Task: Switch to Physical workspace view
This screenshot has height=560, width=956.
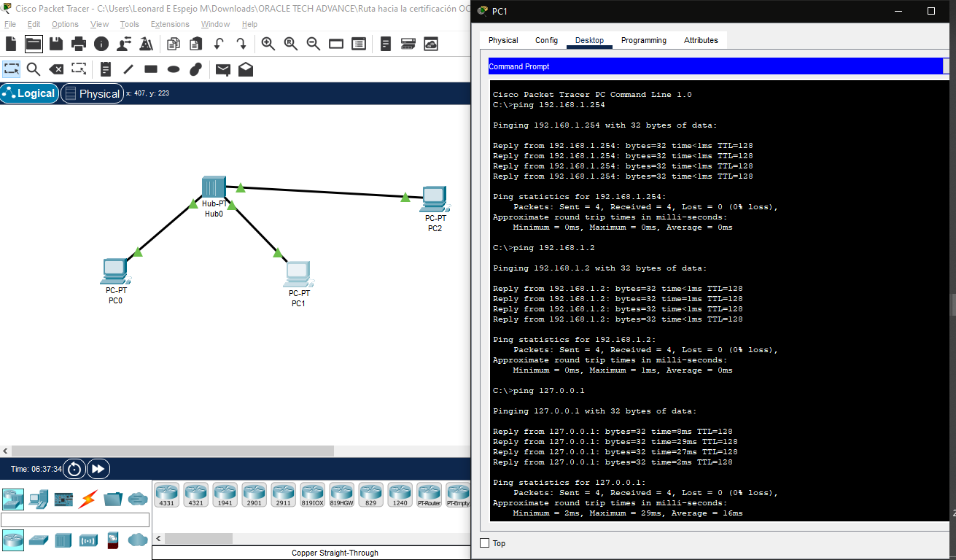Action: coord(92,93)
